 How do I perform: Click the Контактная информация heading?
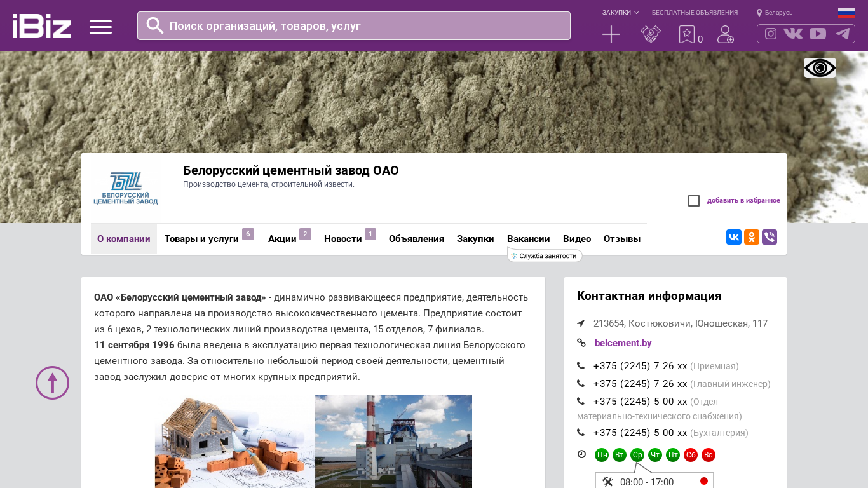[x=649, y=296]
